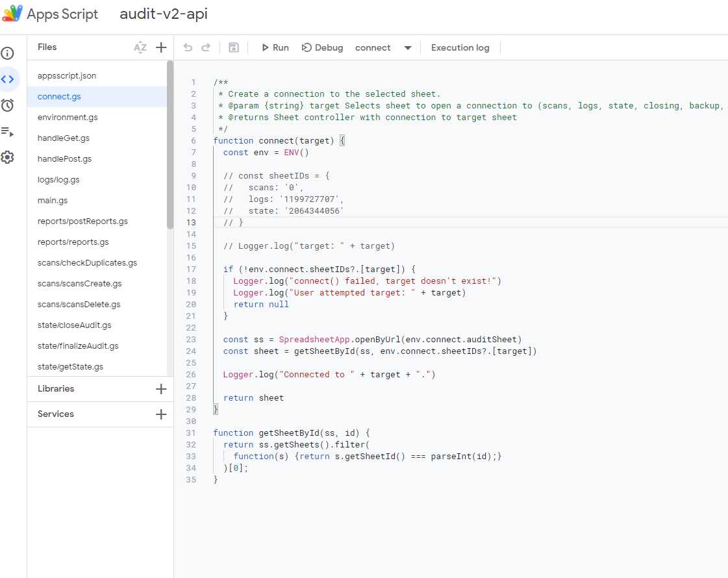This screenshot has width=728, height=578.
Task: Open environment.gs file
Action: tap(68, 118)
